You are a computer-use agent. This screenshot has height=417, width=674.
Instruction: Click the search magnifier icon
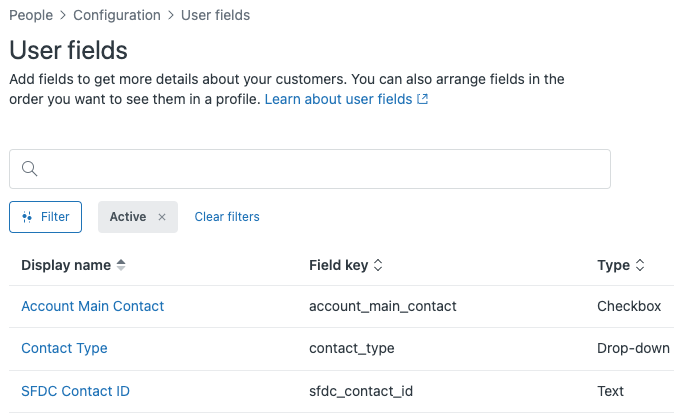pos(29,169)
